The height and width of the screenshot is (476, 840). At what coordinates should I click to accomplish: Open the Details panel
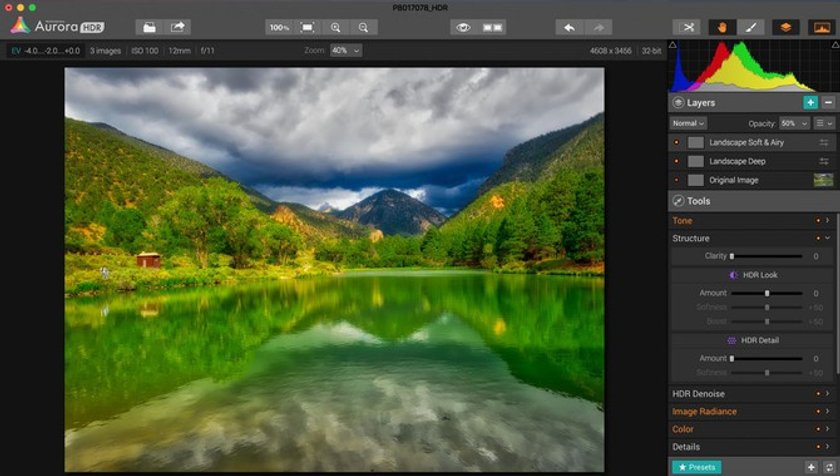pyautogui.click(x=686, y=447)
